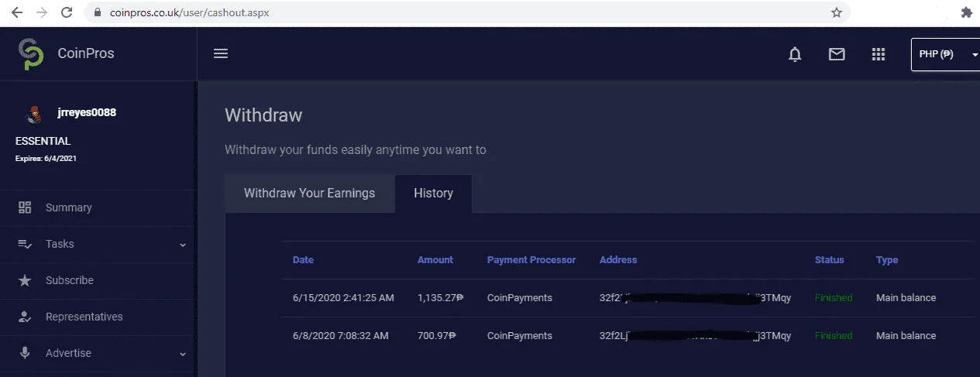Click the Withdraw page heading
Screen dimensions: 980x377
263,115
